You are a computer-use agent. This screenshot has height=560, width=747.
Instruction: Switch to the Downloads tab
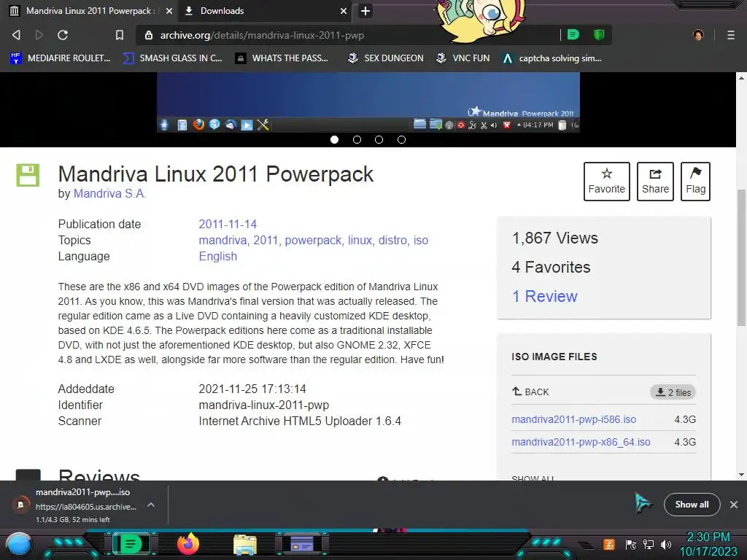265,11
